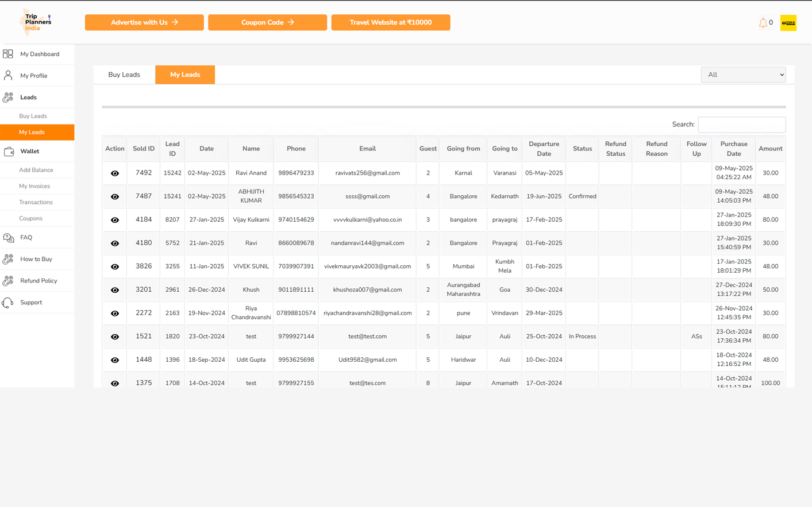Select the My Leads tab

coord(185,75)
